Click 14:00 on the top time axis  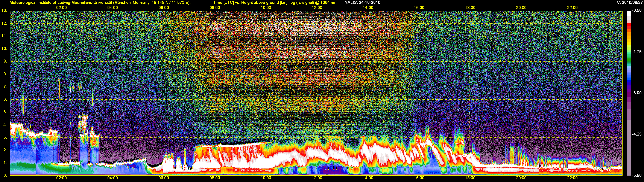tap(368, 7)
